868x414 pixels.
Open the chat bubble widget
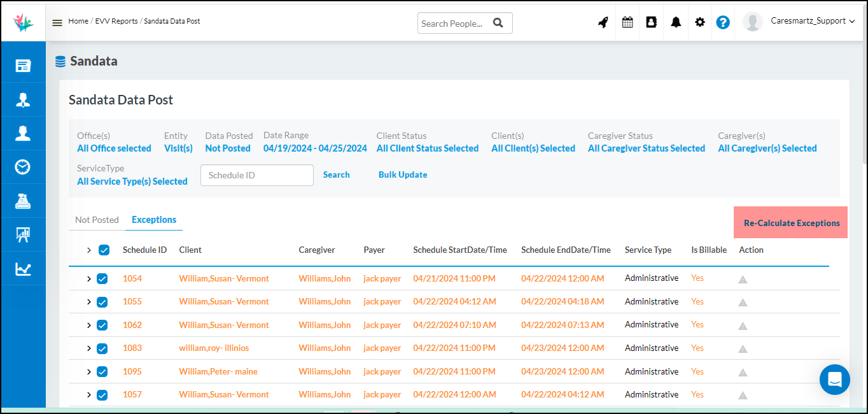pos(835,380)
